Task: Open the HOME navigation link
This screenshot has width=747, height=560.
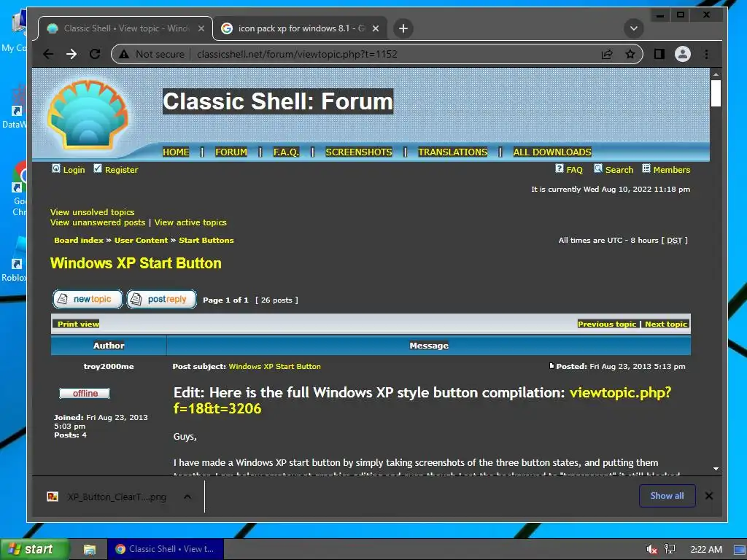Action: pyautogui.click(x=176, y=152)
